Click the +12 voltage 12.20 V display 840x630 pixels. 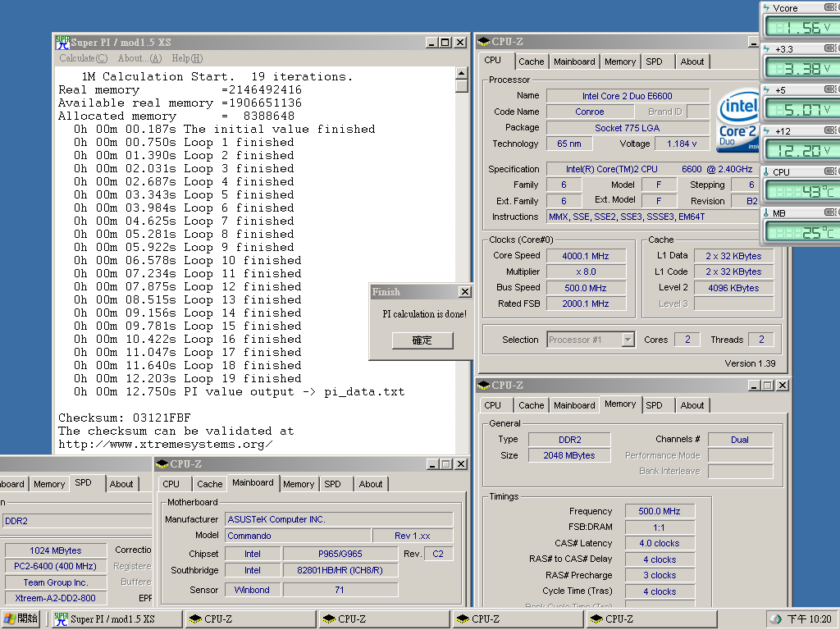tap(801, 151)
